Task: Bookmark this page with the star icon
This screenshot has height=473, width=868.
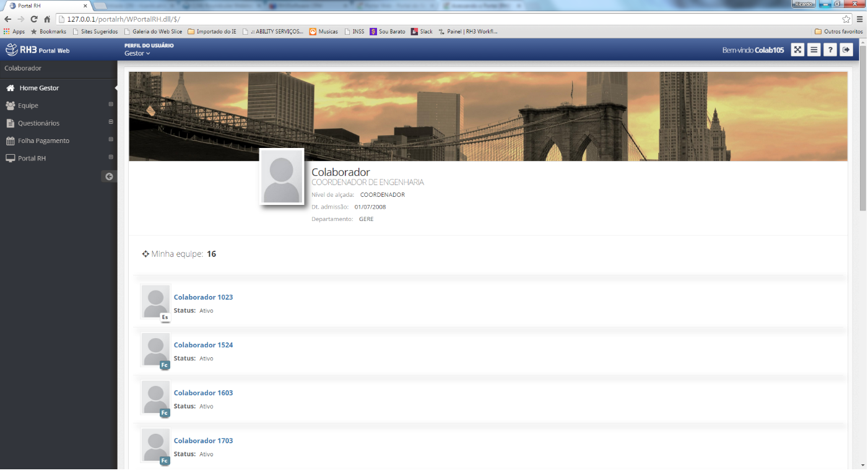Action: click(846, 19)
